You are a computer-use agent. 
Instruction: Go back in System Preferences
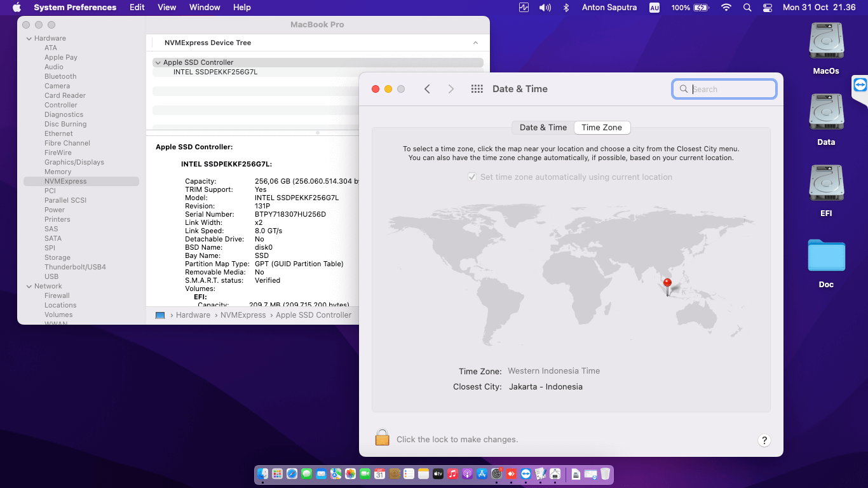[427, 89]
